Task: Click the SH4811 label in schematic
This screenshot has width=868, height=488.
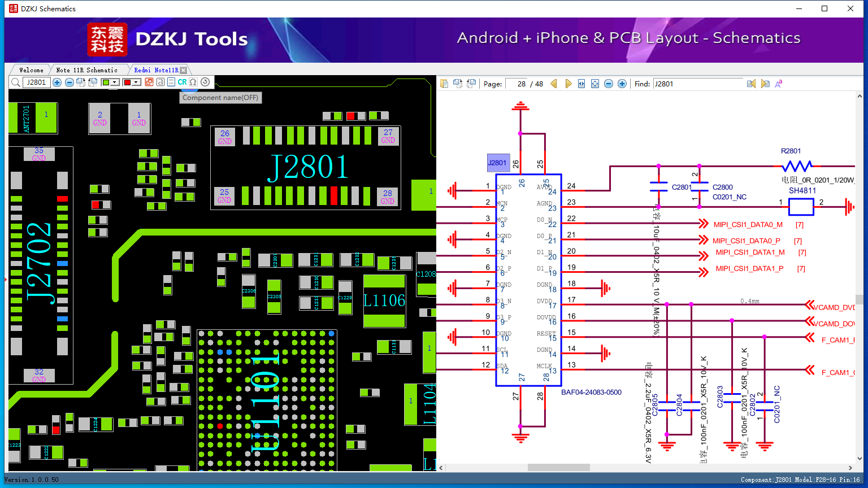Action: (x=802, y=190)
